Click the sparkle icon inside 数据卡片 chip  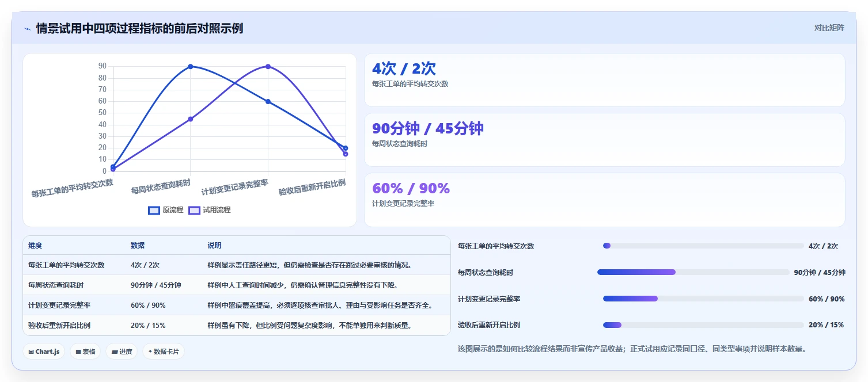[150, 352]
